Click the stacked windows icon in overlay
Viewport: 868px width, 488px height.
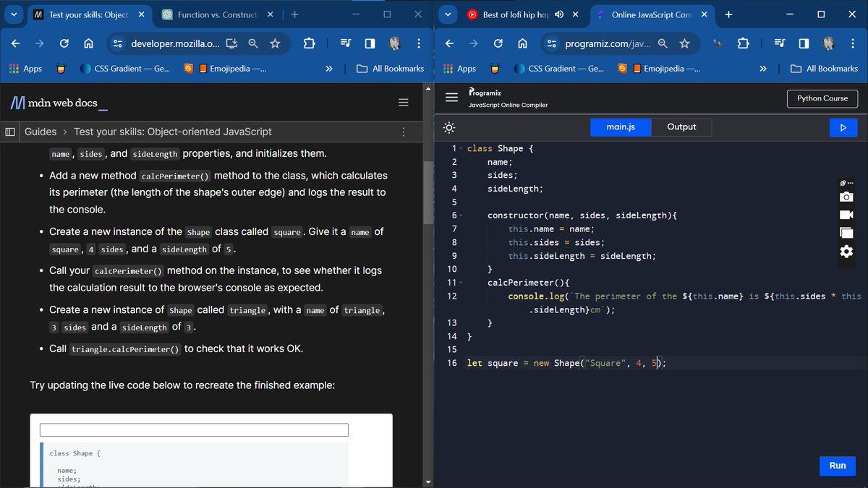pyautogui.click(x=846, y=233)
